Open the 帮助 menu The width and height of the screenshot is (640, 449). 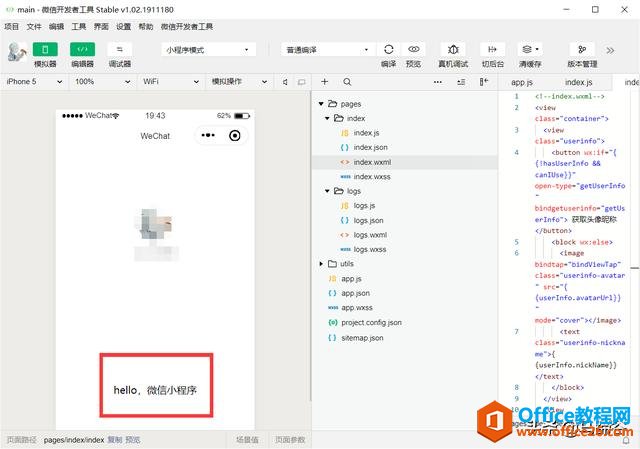coord(146,27)
